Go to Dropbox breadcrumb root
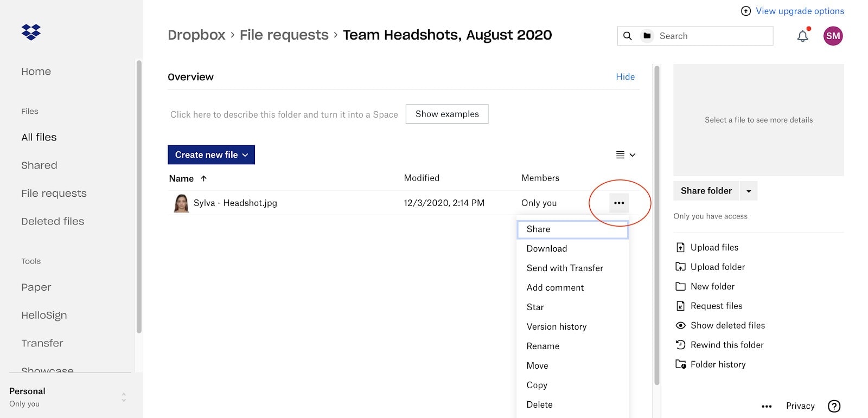This screenshot has width=868, height=418. tap(196, 35)
